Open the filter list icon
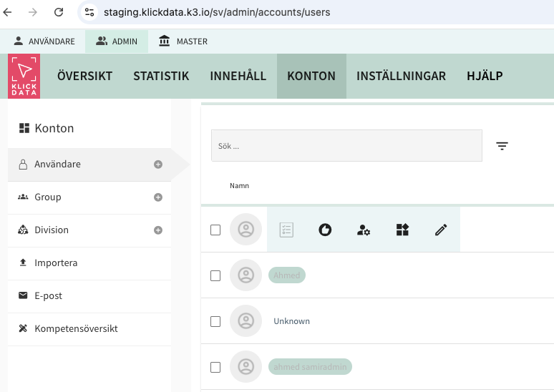 coord(502,146)
